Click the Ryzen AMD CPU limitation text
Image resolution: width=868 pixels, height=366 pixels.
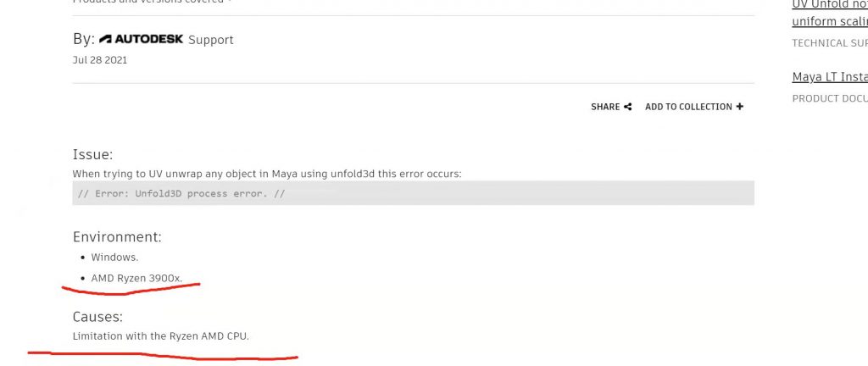coord(161,336)
